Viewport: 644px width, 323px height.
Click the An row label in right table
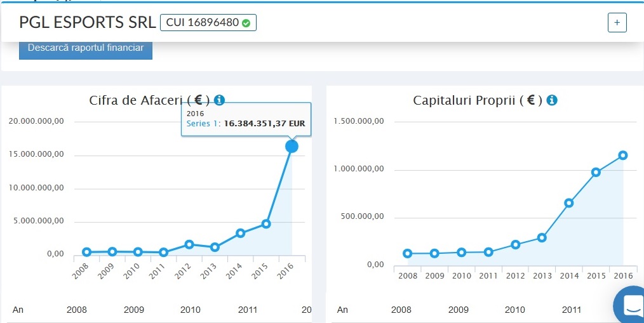tap(342, 310)
